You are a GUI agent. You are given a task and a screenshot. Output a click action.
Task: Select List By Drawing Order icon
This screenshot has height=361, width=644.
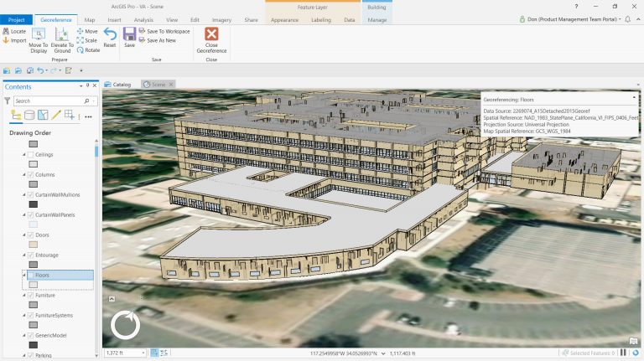tap(16, 116)
